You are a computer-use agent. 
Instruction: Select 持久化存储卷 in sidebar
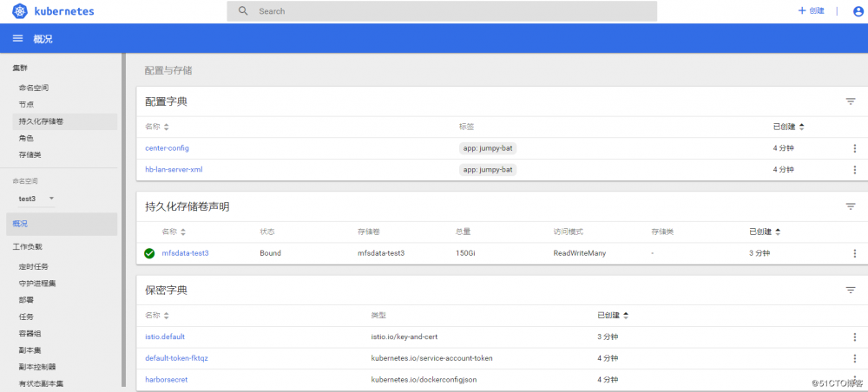pyautogui.click(x=41, y=121)
